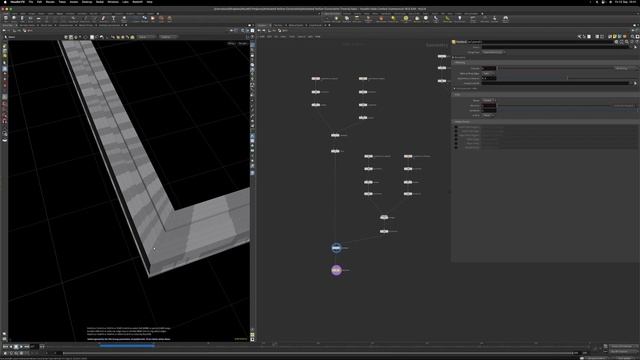The height and width of the screenshot is (360, 640).
Task: Open the Persp viewport menu
Action: (x=231, y=43)
